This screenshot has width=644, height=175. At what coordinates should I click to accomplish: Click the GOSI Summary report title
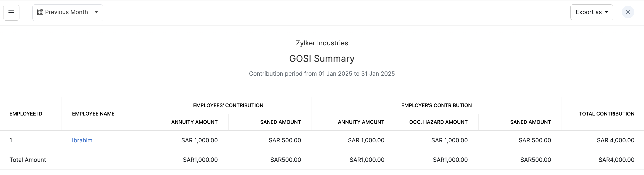(x=322, y=59)
